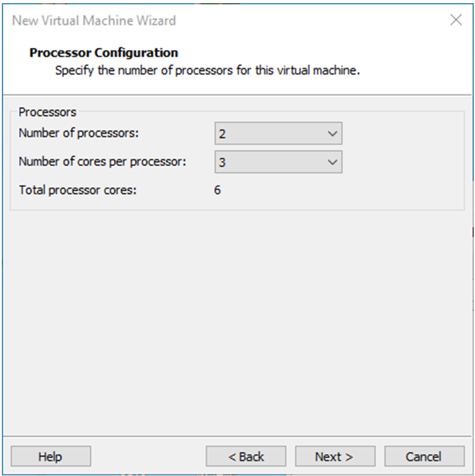475x476 pixels.
Task: Click the New Virtual Machine Wizard title bar text
Action: click(x=94, y=21)
